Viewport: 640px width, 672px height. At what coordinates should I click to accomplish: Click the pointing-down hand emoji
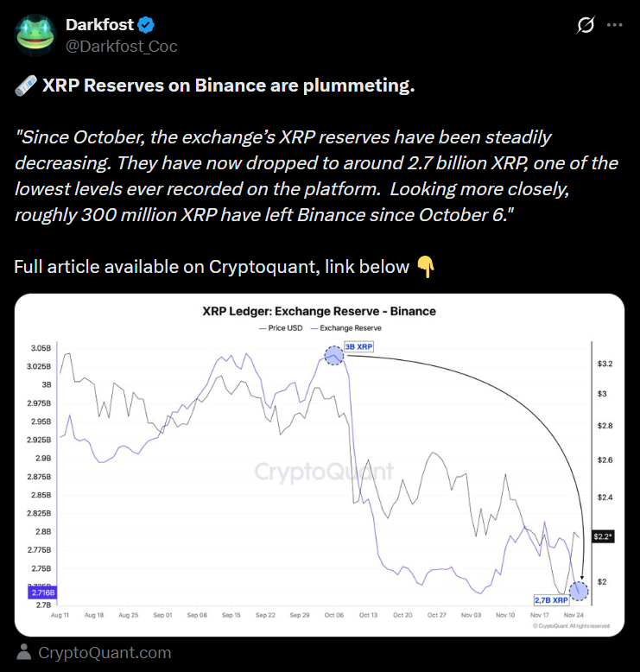tap(425, 267)
